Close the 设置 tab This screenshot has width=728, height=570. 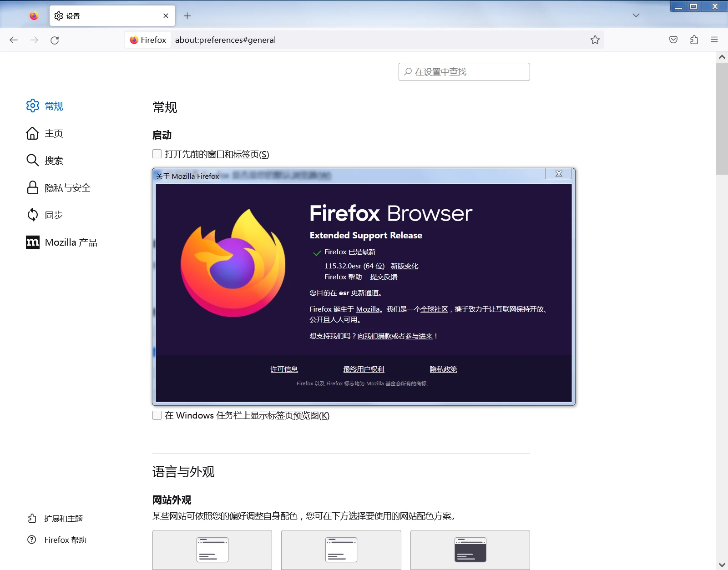(x=166, y=16)
